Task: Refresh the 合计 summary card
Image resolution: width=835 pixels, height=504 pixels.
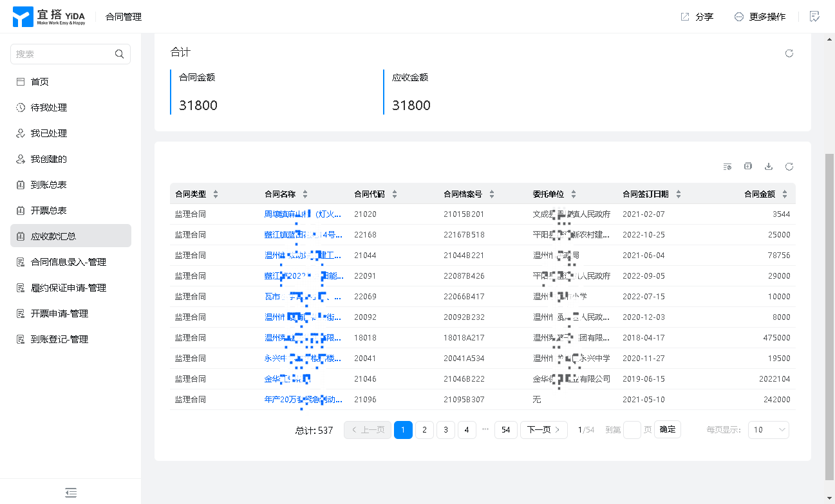Action: 789,53
